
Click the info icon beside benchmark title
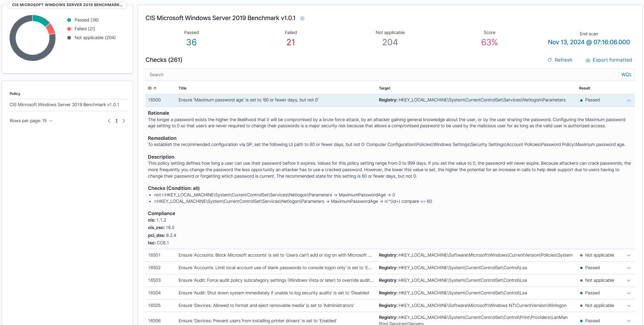click(x=302, y=18)
